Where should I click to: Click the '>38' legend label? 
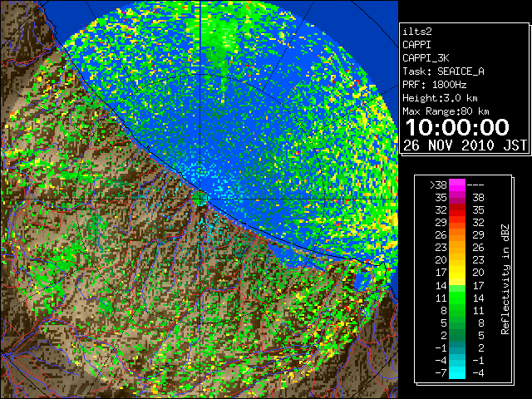438,185
